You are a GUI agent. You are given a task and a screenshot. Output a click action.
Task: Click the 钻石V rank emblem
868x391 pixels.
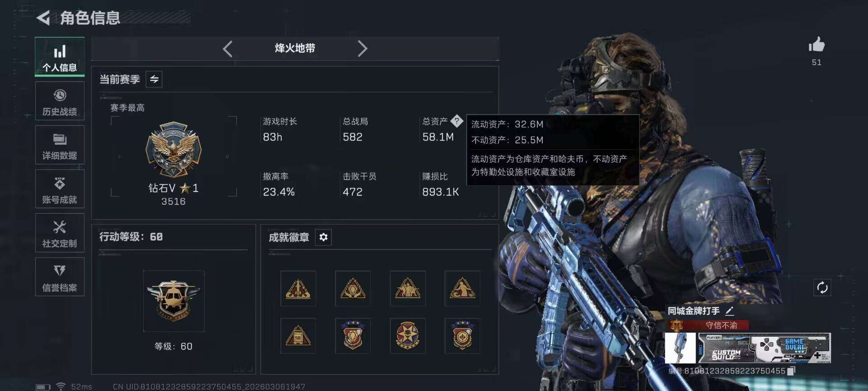tap(174, 149)
